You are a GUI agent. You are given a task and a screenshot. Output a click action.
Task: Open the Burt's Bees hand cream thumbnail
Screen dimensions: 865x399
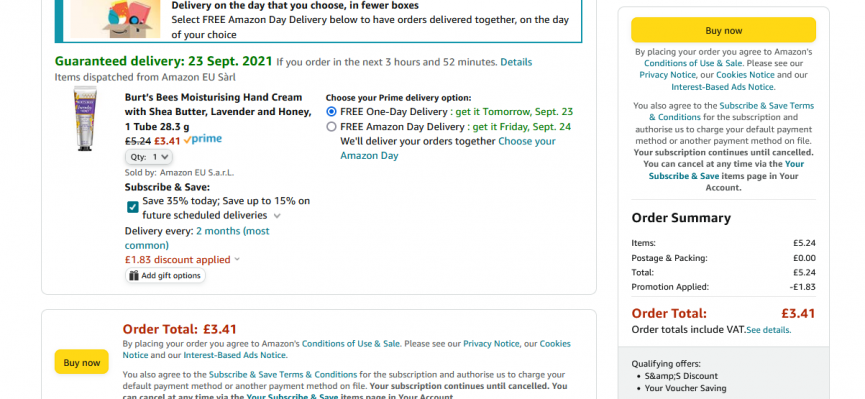click(85, 119)
